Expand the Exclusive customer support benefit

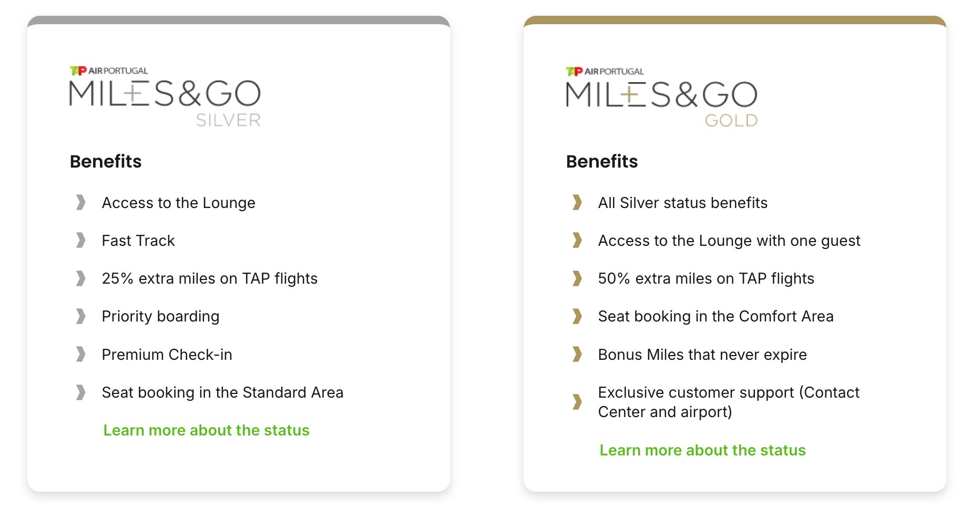pyautogui.click(x=728, y=402)
